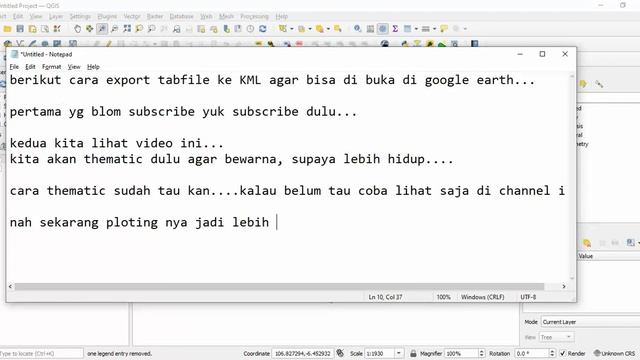Click the Zoom to Layer icon
Viewport: 640px width, 360px height.
tap(151, 29)
